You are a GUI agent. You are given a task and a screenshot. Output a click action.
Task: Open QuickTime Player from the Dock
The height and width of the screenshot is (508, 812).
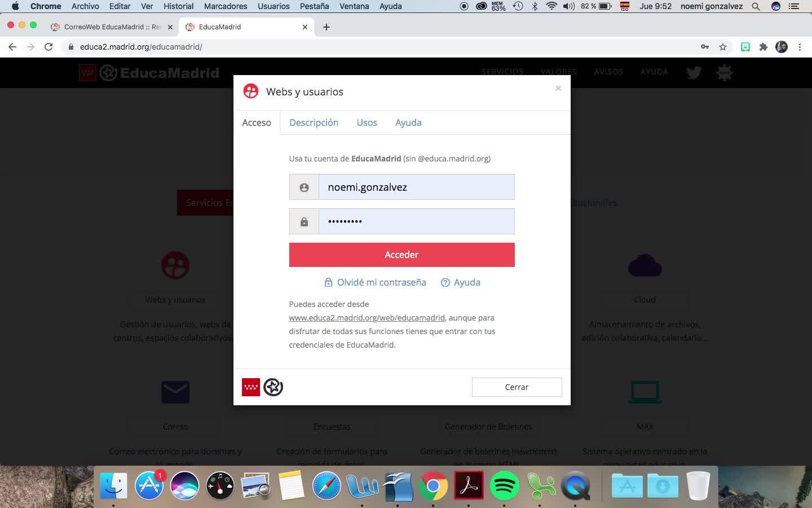pyautogui.click(x=575, y=485)
